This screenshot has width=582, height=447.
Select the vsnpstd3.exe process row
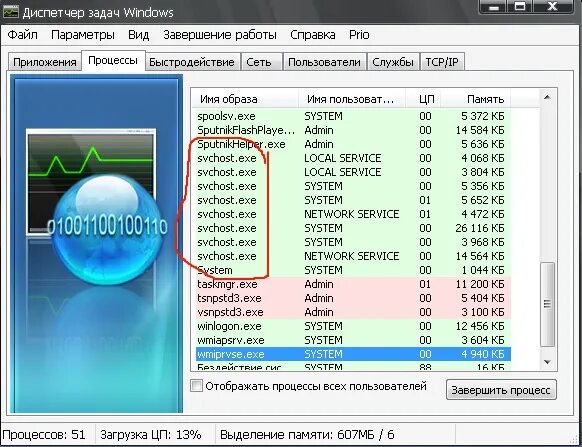point(352,312)
